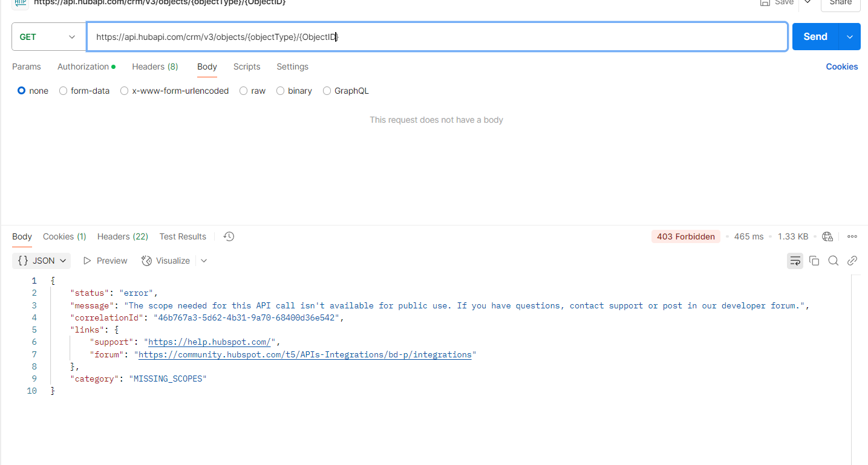Viewport: 868px width, 465px height.
Task: Switch to the Headers (22) response tab
Action: coord(122,236)
